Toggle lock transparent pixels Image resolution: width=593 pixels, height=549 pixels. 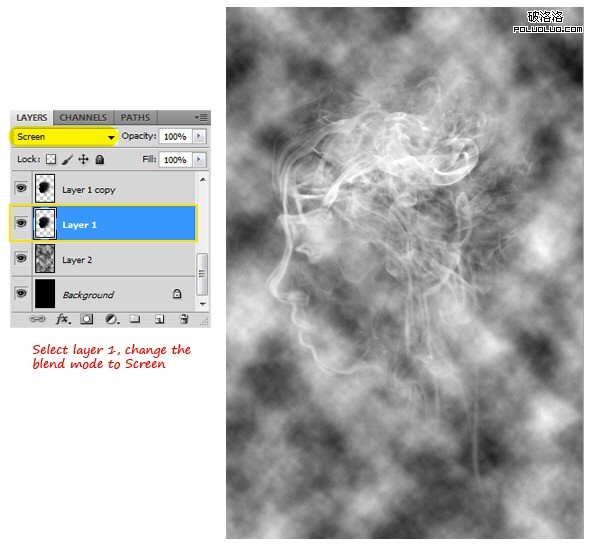51,159
